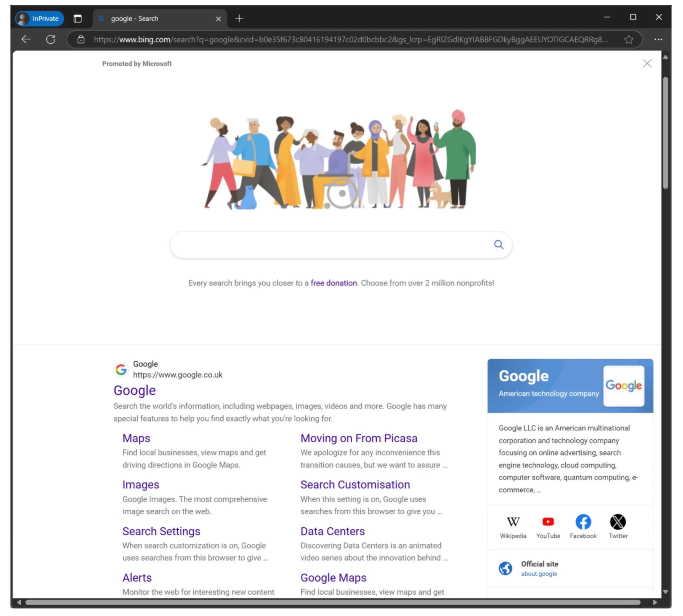Click the search magnifier icon

[499, 244]
